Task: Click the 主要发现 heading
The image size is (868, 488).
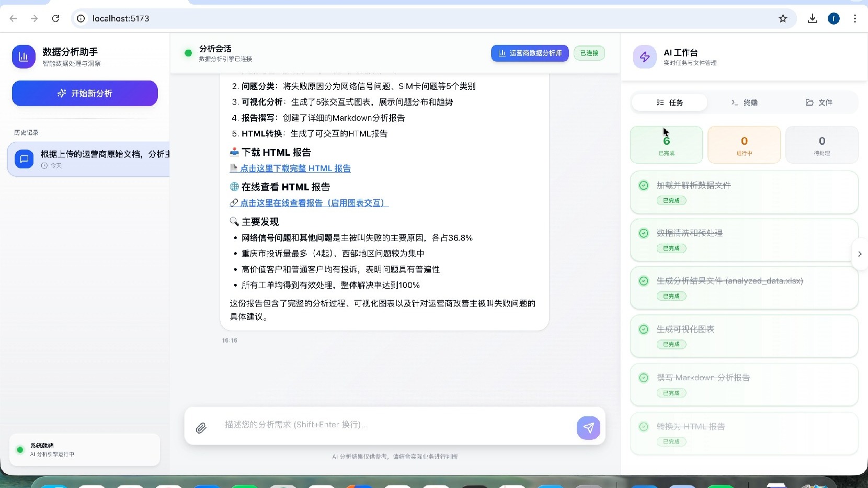Action: (260, 222)
